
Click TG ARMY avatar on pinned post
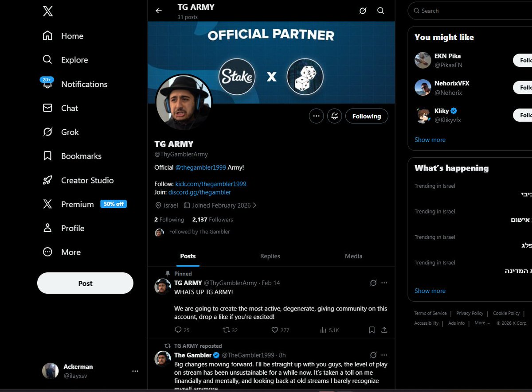[x=163, y=287]
